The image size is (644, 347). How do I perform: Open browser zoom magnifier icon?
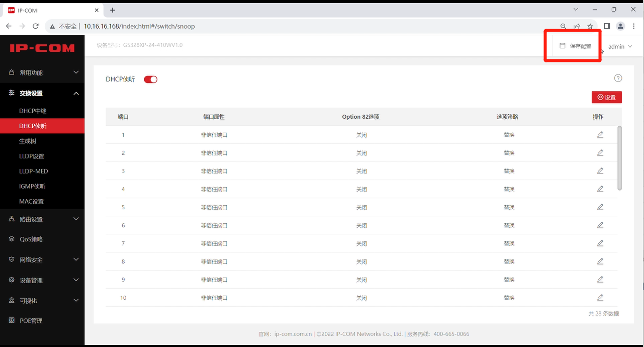pos(563,26)
